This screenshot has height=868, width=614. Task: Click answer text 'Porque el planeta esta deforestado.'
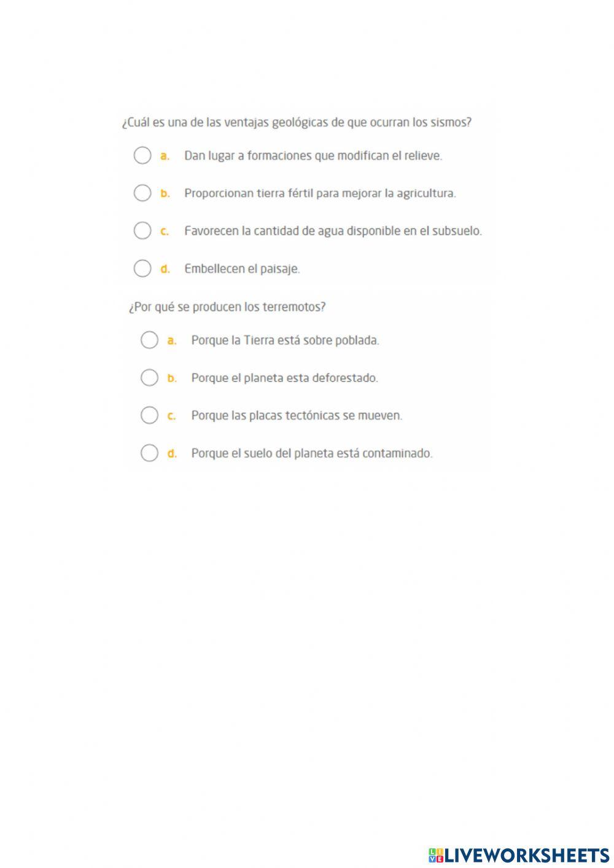[x=284, y=378]
